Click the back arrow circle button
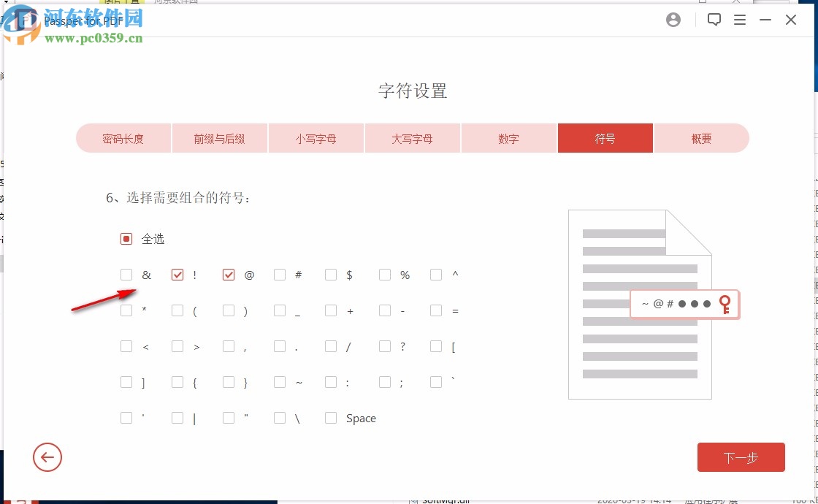This screenshot has height=504, width=818. click(47, 457)
